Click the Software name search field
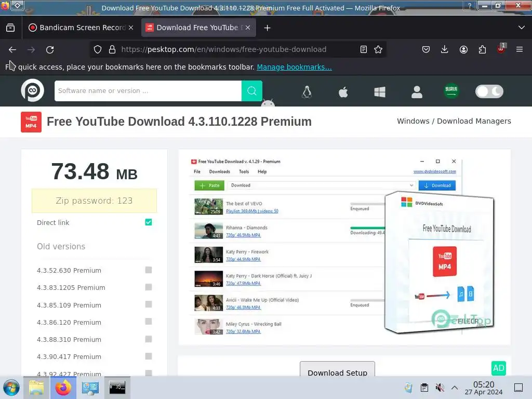Image resolution: width=532 pixels, height=399 pixels. (148, 90)
